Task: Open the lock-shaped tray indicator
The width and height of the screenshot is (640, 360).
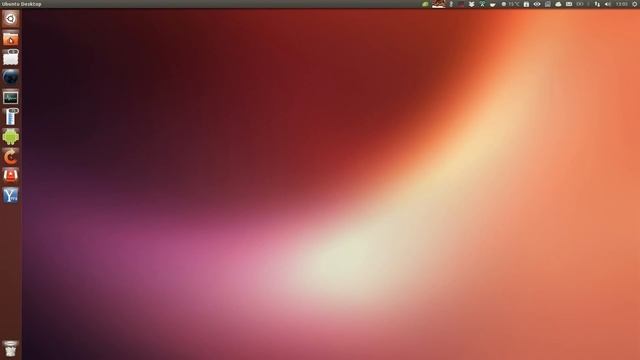Action: [526, 4]
